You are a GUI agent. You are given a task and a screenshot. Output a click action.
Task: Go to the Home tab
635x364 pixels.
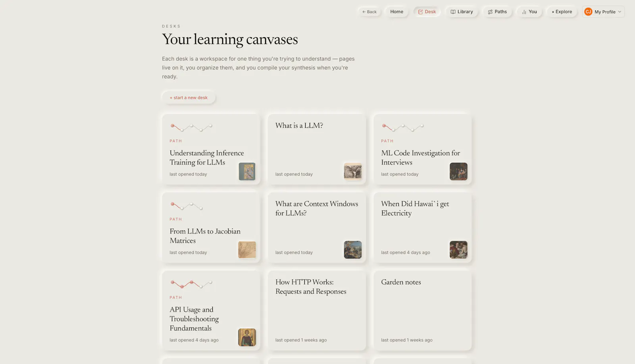tap(396, 12)
